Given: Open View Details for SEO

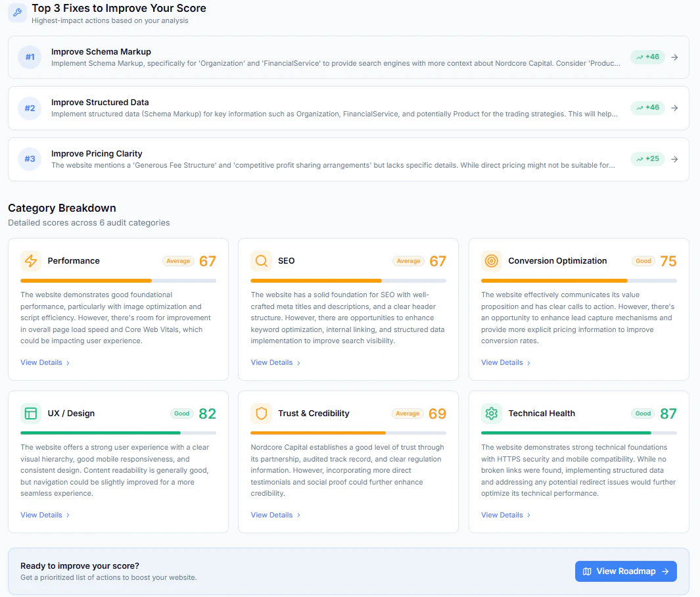Looking at the screenshot, I should [x=275, y=362].
